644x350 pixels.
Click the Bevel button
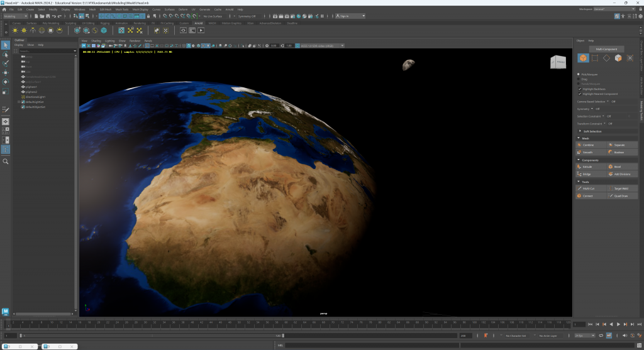tap(623, 167)
